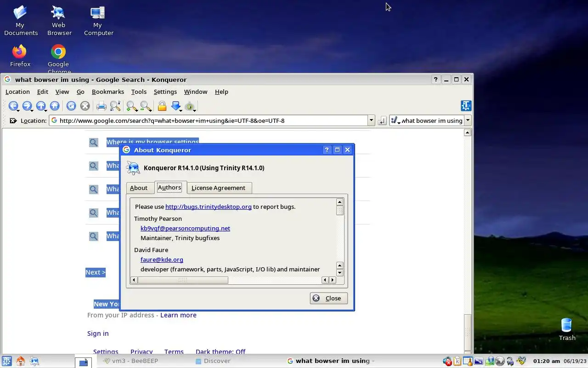The width and height of the screenshot is (588, 368).
Task: Click the kb9vqf@pearsoncomputing.net email link
Action: [185, 228]
